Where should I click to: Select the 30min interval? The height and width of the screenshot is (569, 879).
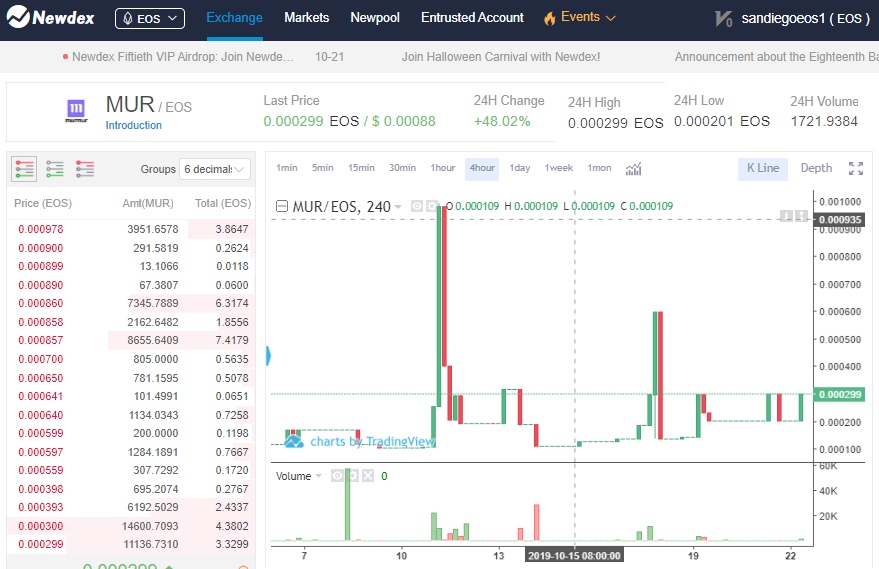coord(403,168)
